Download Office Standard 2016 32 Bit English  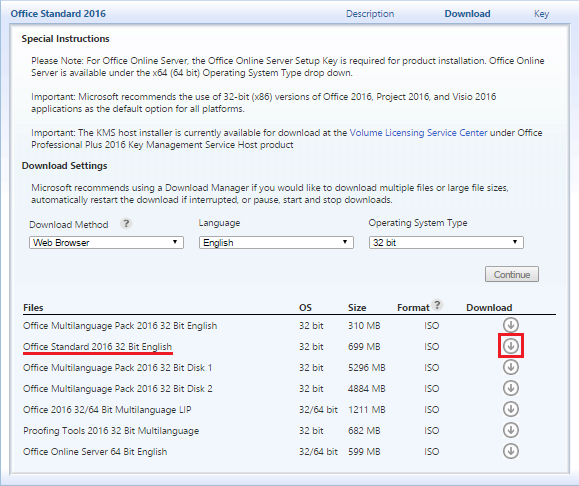pyautogui.click(x=511, y=346)
